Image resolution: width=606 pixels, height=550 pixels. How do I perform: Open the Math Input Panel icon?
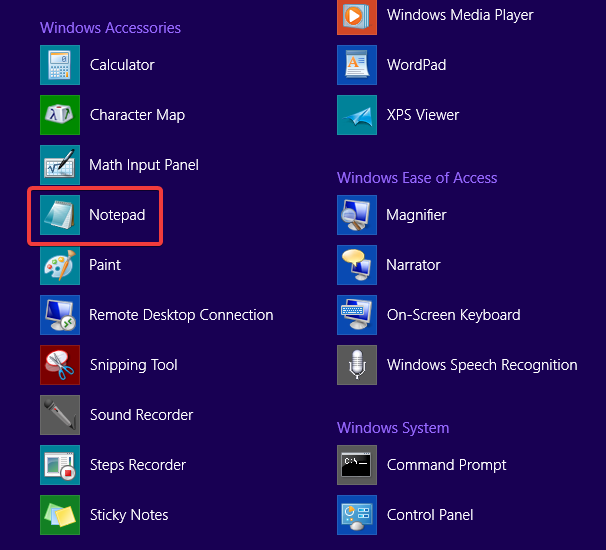tap(60, 165)
